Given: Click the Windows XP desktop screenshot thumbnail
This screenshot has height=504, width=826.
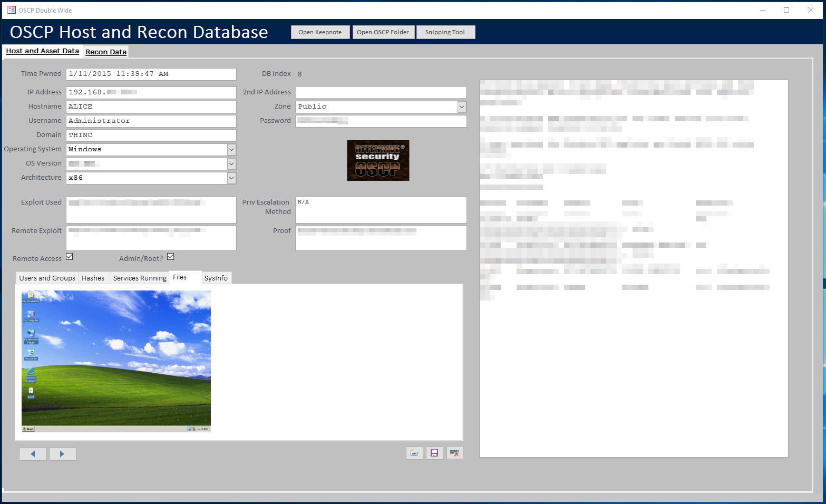Looking at the screenshot, I should [116, 361].
